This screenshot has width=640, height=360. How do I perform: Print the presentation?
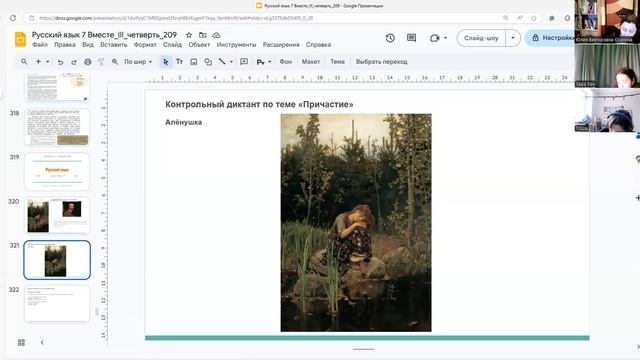87,62
